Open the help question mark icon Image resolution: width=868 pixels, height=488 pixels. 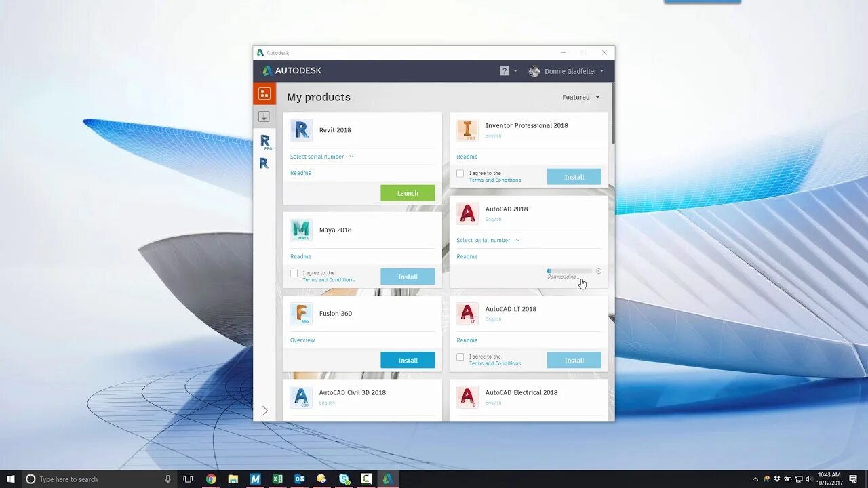coord(505,71)
